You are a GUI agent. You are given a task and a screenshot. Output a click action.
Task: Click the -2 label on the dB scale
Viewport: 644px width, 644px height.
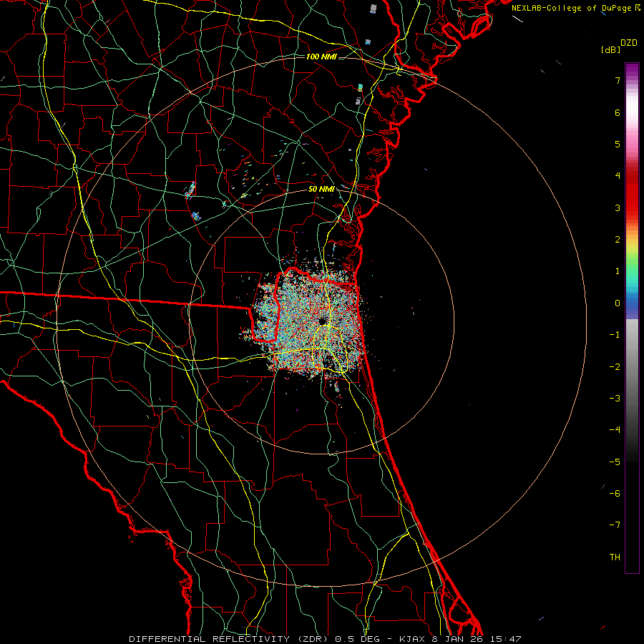tap(615, 367)
